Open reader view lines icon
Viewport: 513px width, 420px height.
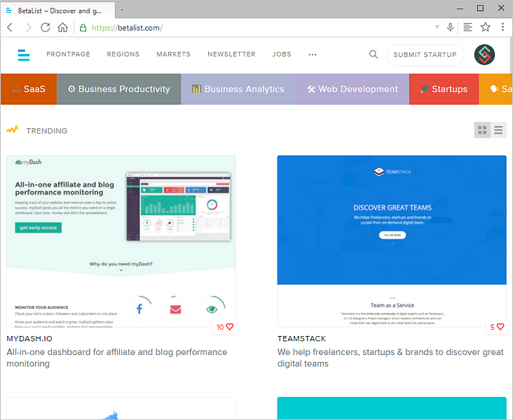pos(468,27)
